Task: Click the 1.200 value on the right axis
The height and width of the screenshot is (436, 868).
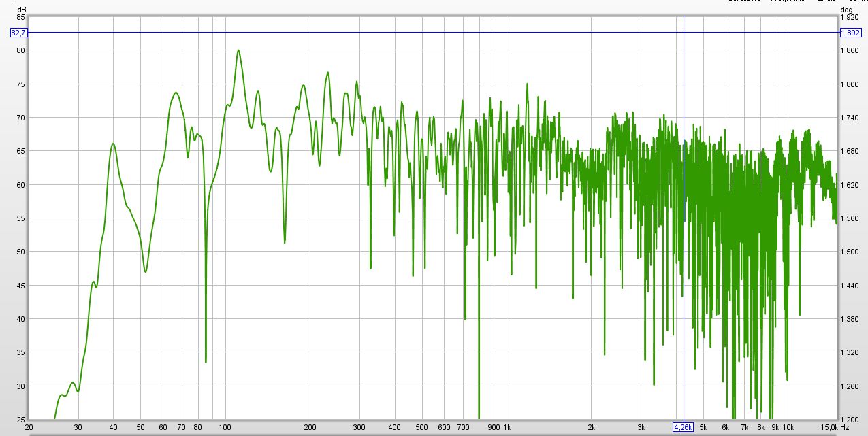Action: click(850, 420)
